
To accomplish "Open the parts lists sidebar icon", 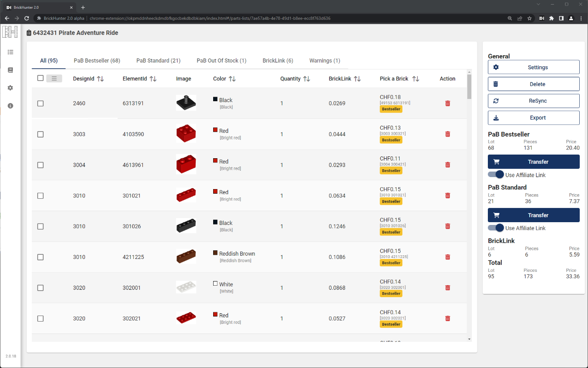I will (11, 52).
